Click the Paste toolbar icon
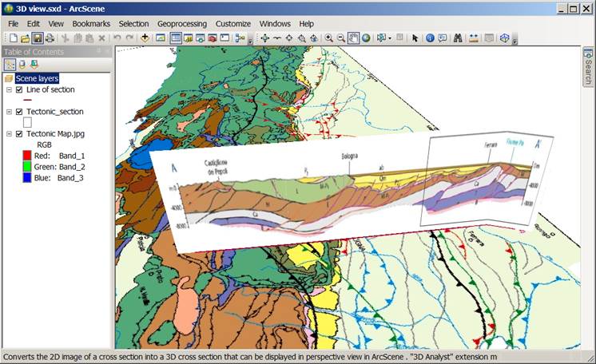This screenshot has width=596, height=364. point(89,38)
